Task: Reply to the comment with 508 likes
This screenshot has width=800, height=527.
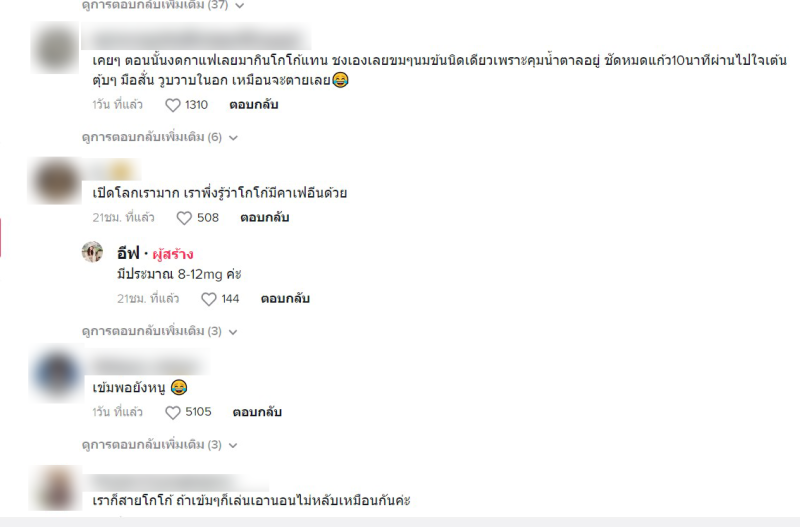Action: (x=264, y=217)
